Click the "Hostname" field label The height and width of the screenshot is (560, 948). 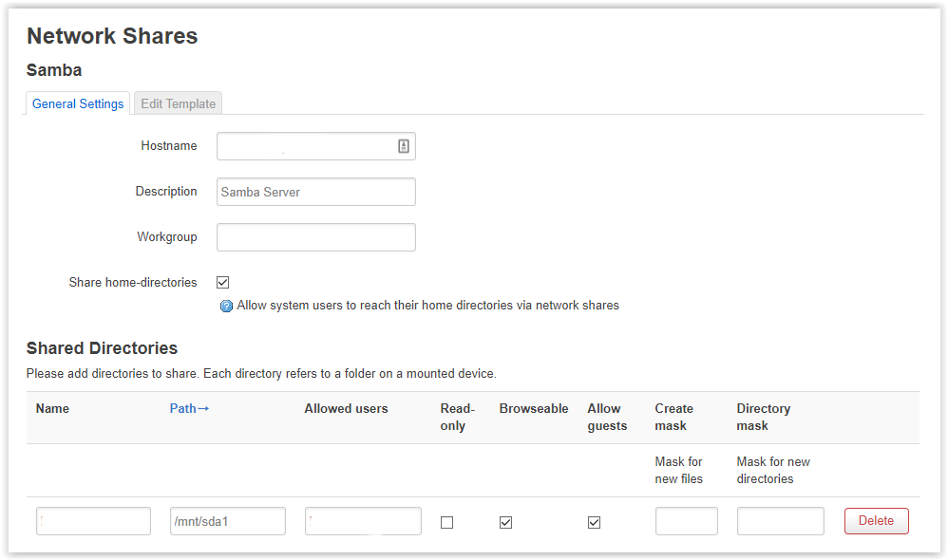(169, 145)
